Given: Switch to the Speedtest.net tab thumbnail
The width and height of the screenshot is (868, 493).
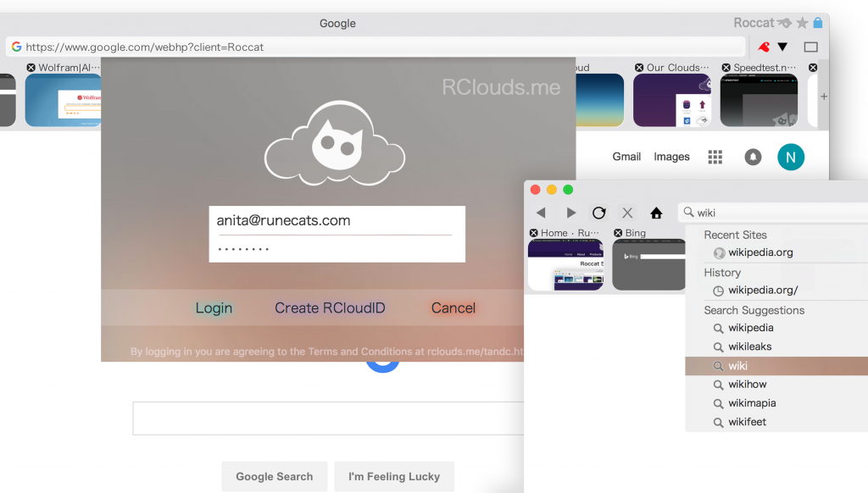Looking at the screenshot, I should tap(759, 100).
